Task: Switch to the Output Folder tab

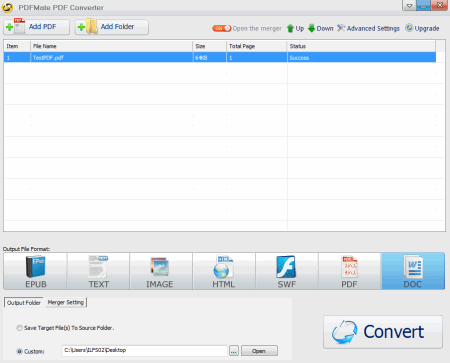Action: [x=24, y=303]
